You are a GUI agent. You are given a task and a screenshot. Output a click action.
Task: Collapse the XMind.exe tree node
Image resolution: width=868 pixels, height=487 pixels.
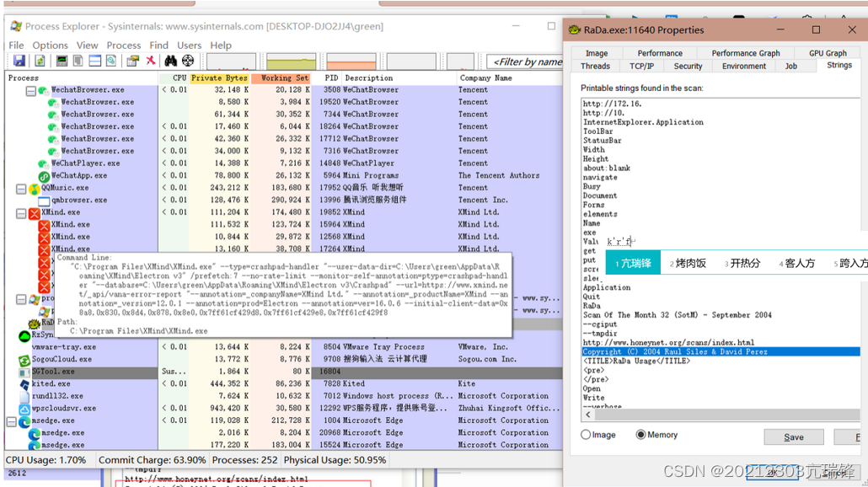tap(21, 213)
